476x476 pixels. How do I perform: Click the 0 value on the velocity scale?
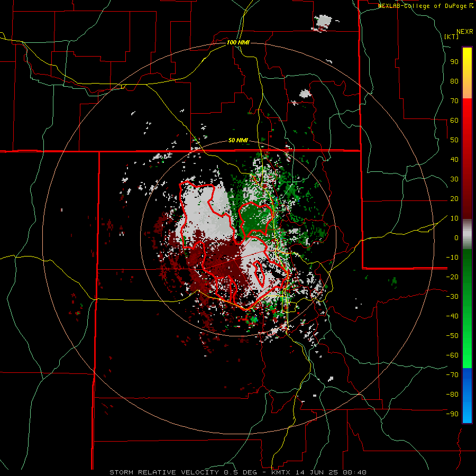click(x=456, y=238)
